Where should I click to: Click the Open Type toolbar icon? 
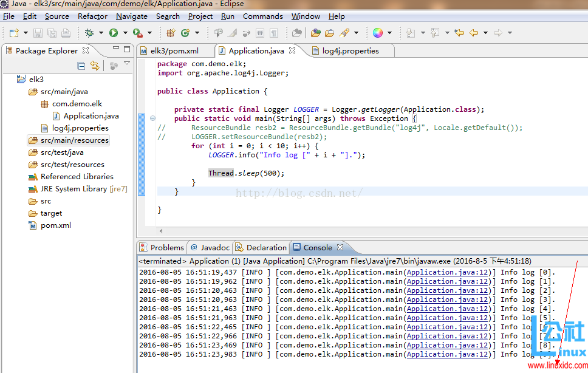(315, 33)
